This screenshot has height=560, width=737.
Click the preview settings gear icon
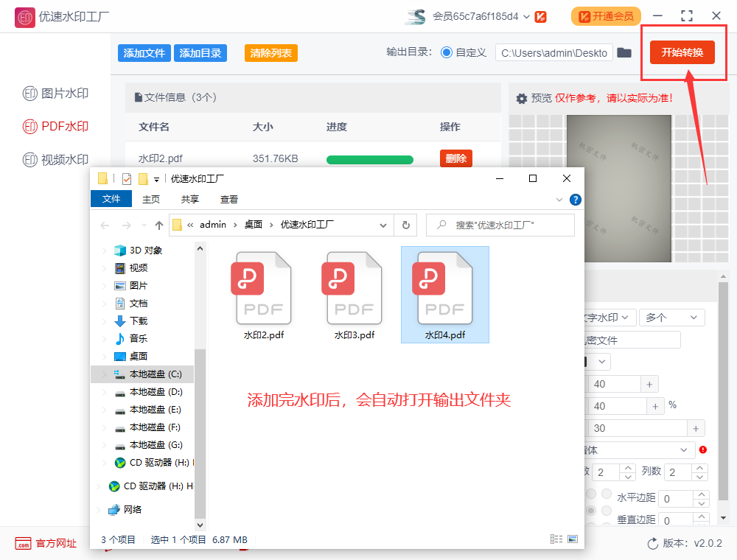click(x=522, y=98)
